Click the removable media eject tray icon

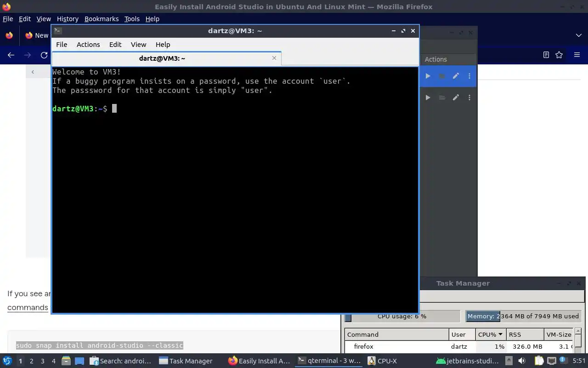[509, 361]
